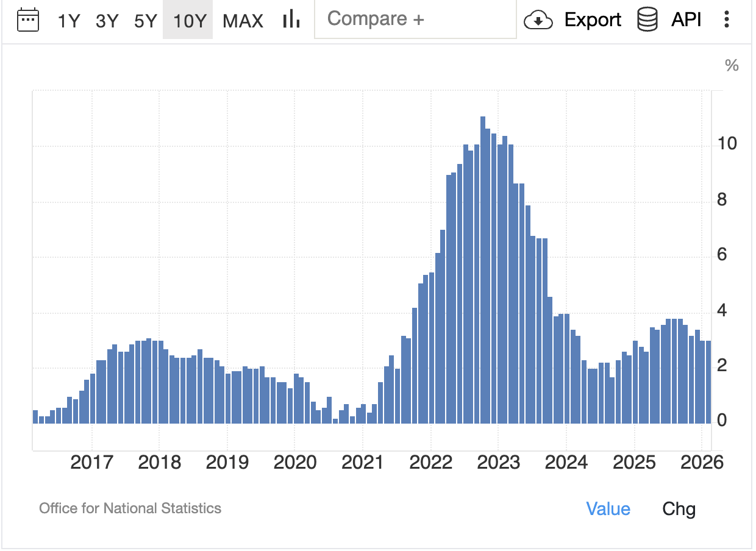Click the 2024 x-axis label

566,463
